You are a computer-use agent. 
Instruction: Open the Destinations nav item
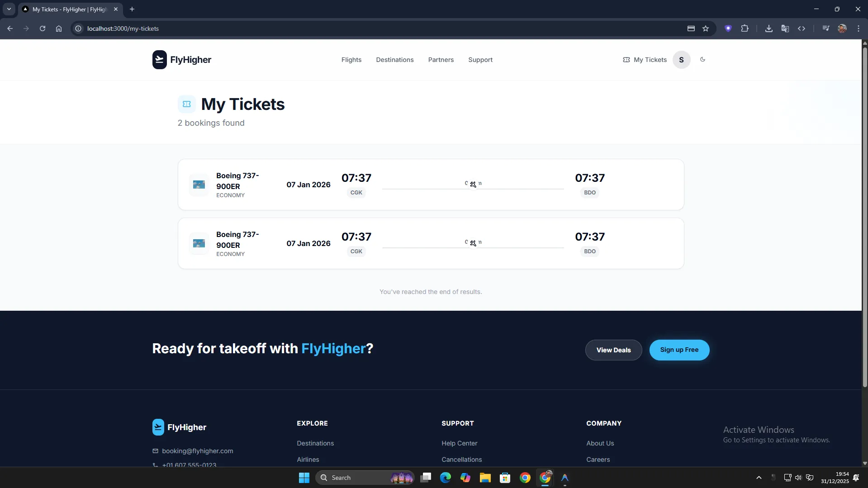394,60
